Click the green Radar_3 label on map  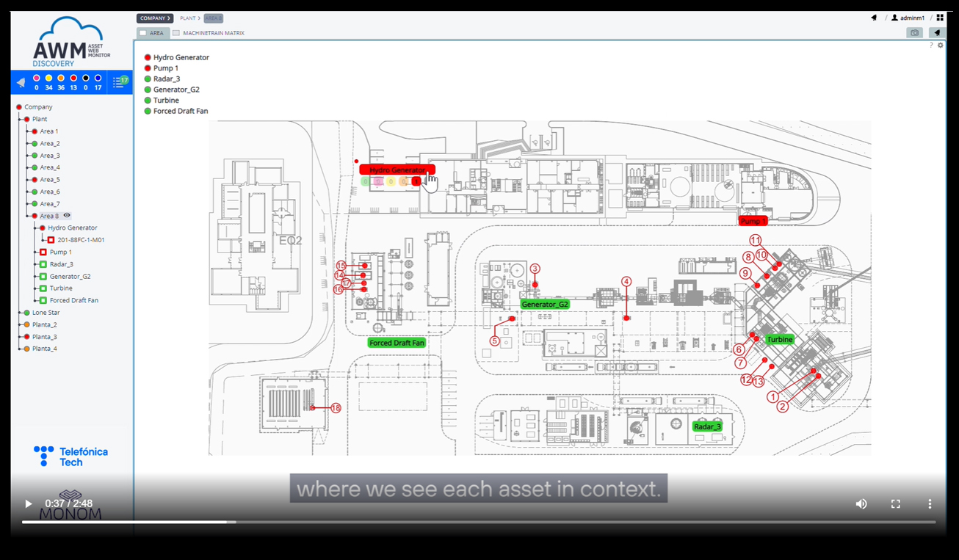pos(707,426)
